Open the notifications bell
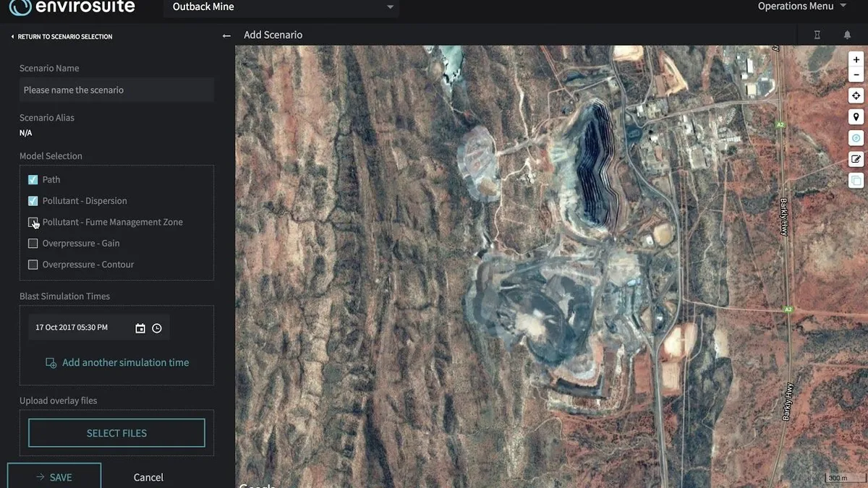868x488 pixels. pos(847,35)
